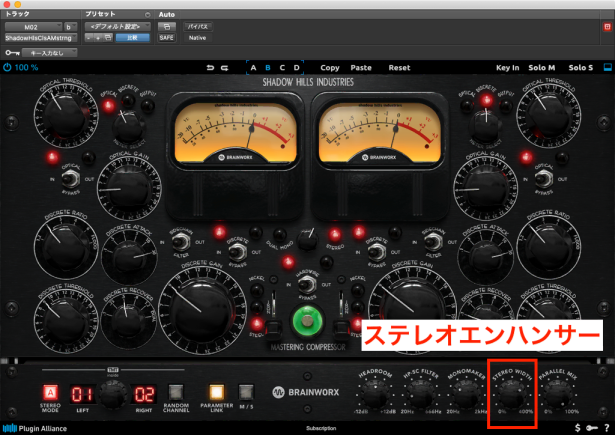The height and width of the screenshot is (435, 615).
Task: Click the Copy button
Action: [330, 68]
